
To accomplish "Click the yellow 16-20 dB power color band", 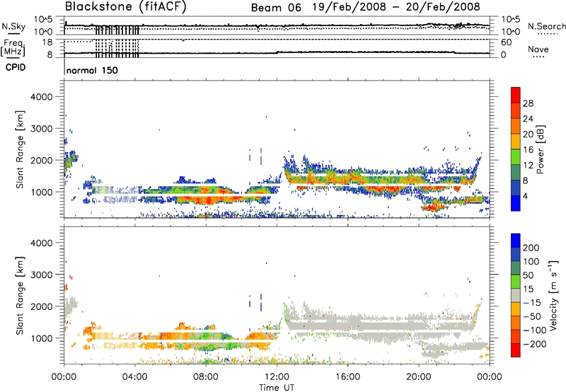I will coord(516,142).
